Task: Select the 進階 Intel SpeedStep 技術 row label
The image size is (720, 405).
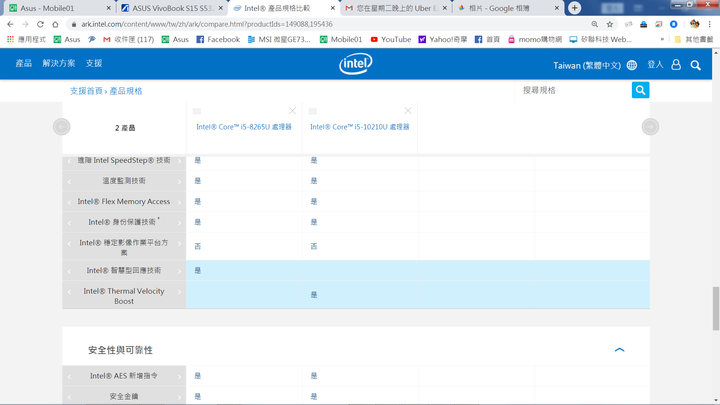Action: pyautogui.click(x=124, y=160)
